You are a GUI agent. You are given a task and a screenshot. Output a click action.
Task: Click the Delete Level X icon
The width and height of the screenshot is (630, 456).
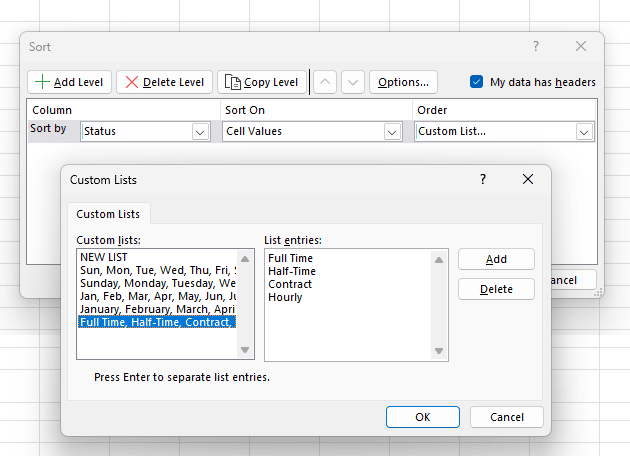point(131,82)
